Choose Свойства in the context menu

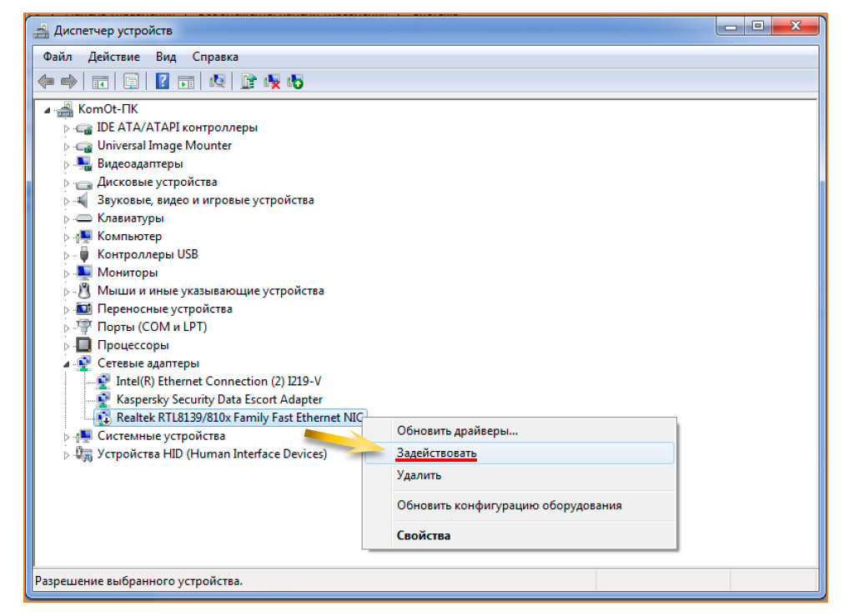(x=424, y=535)
